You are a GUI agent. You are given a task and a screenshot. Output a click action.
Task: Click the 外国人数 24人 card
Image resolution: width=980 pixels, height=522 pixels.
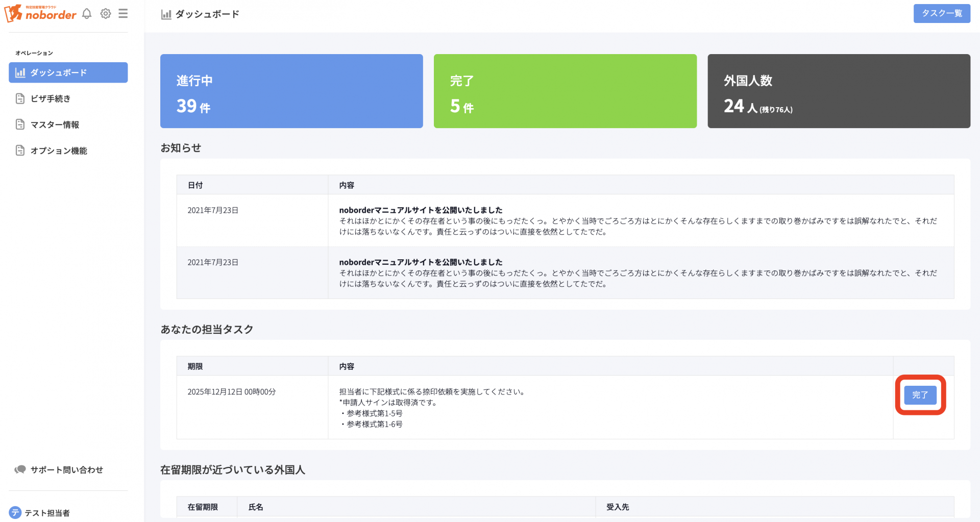[x=839, y=91]
